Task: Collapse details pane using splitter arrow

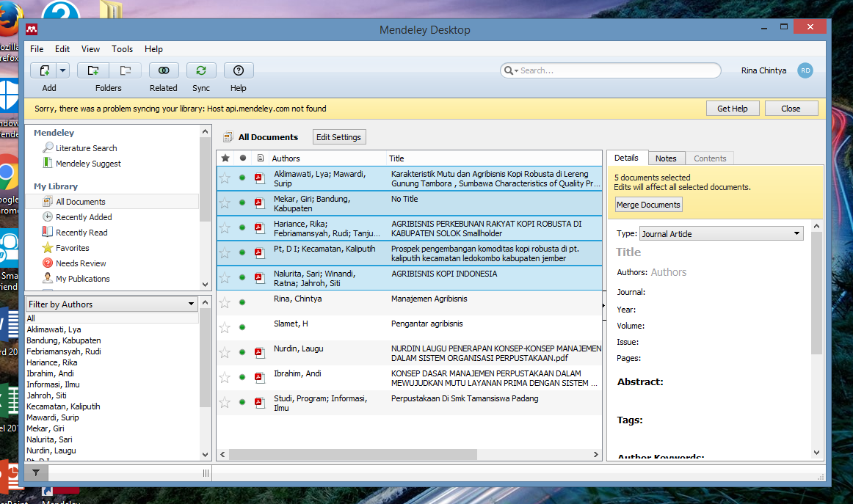Action: point(604,305)
